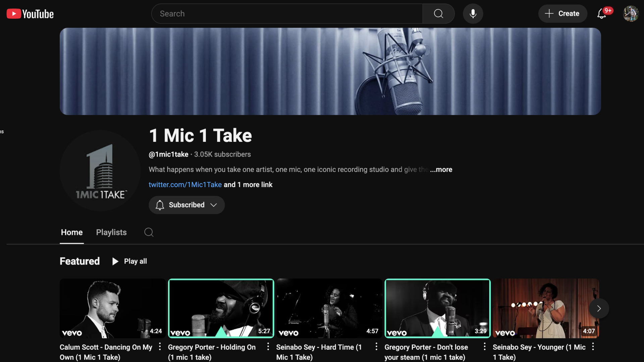
Task: Open @1mic1take channel handle
Action: (168, 155)
